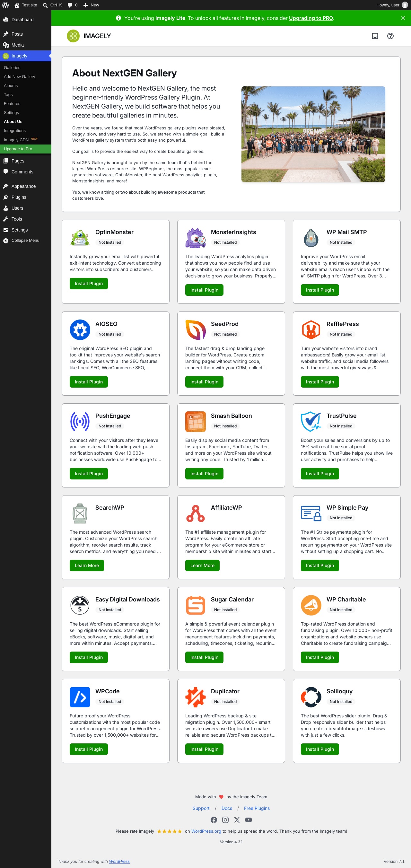Click the Smash Balloon icon
Image resolution: width=411 pixels, height=868 pixels.
(196, 422)
